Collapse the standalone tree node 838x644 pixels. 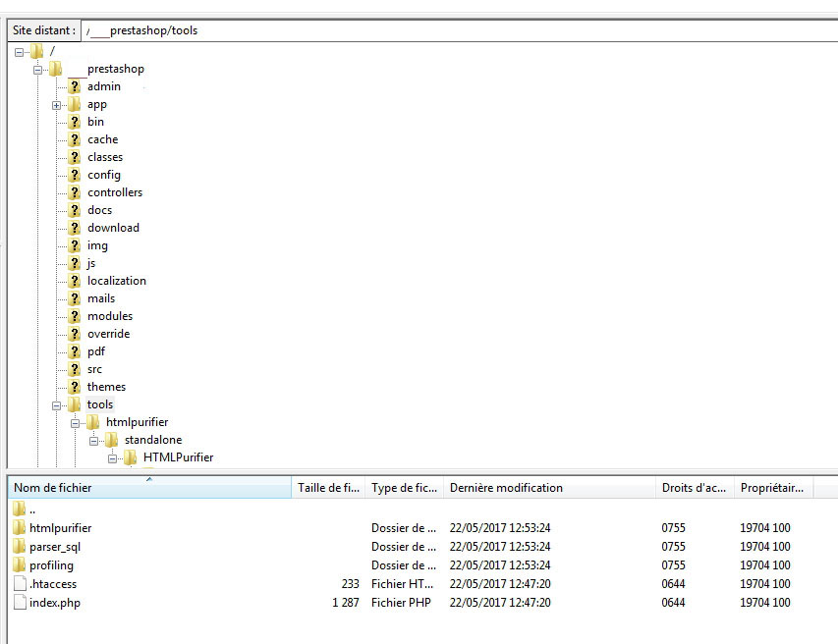(x=94, y=441)
